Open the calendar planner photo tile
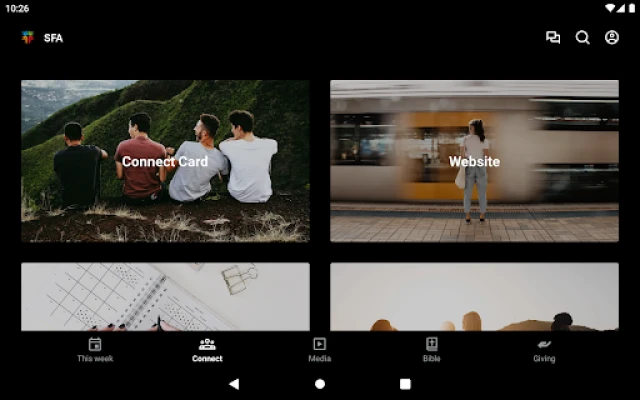The image size is (640, 400). pyautogui.click(x=165, y=297)
